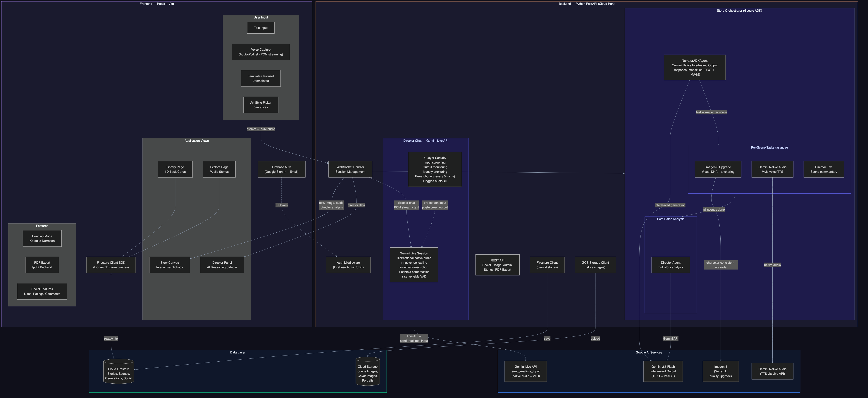Open the Library Page 3D Book Cards
This screenshot has width=868, height=398.
pos(175,169)
